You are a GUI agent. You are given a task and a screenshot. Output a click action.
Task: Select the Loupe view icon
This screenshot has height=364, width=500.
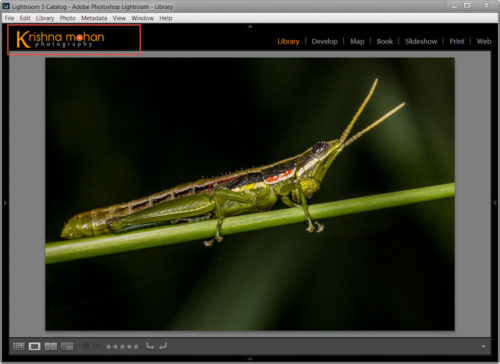tap(34, 346)
